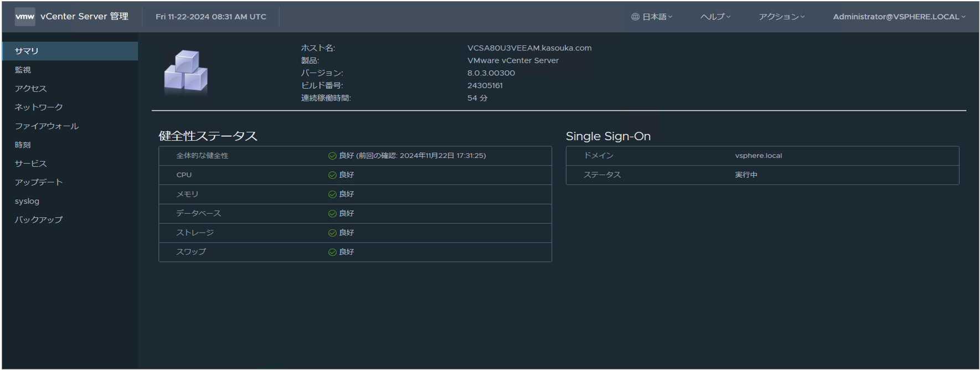
Task: Click the メモリ row label
Action: pyautogui.click(x=187, y=194)
